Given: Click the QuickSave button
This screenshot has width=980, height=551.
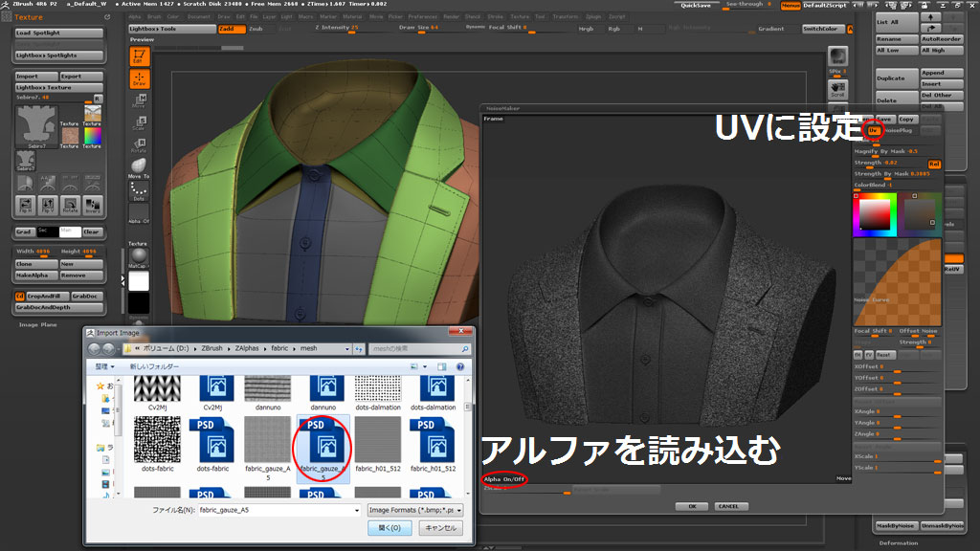Looking at the screenshot, I should pyautogui.click(x=696, y=5).
